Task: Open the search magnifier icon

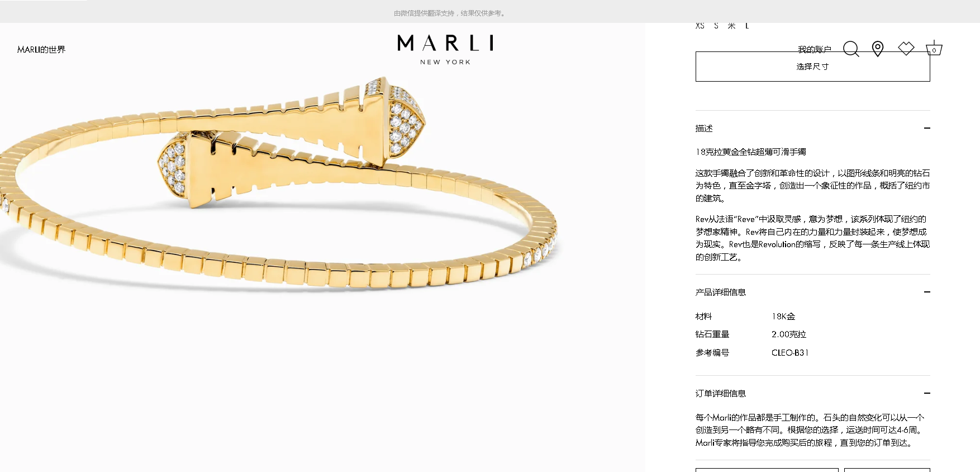Action: (851, 49)
